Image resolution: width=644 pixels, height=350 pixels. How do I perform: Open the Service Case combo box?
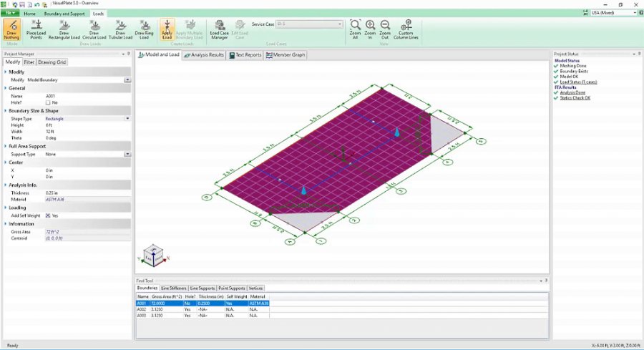click(309, 24)
